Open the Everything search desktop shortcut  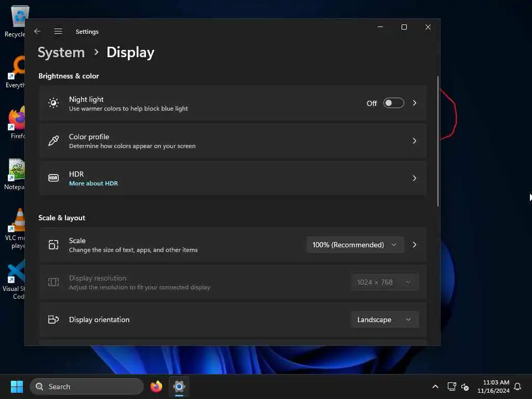16,72
